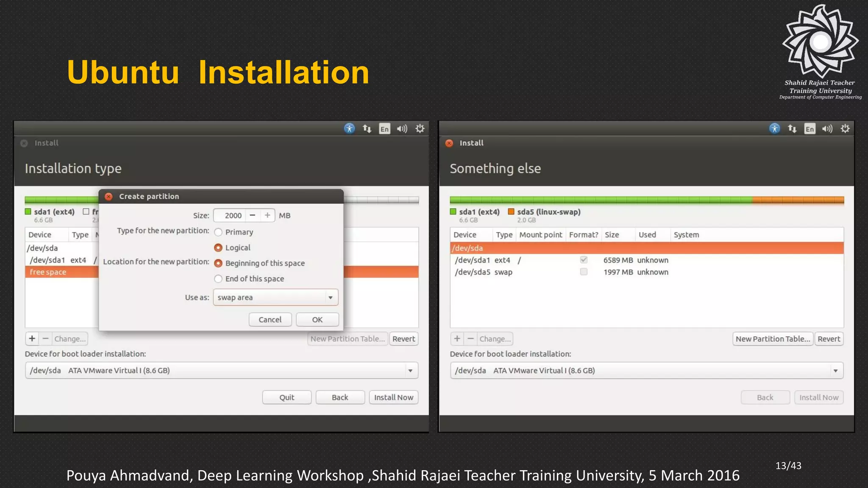
Task: Open accessibility menu in Something else window
Action: coord(774,128)
